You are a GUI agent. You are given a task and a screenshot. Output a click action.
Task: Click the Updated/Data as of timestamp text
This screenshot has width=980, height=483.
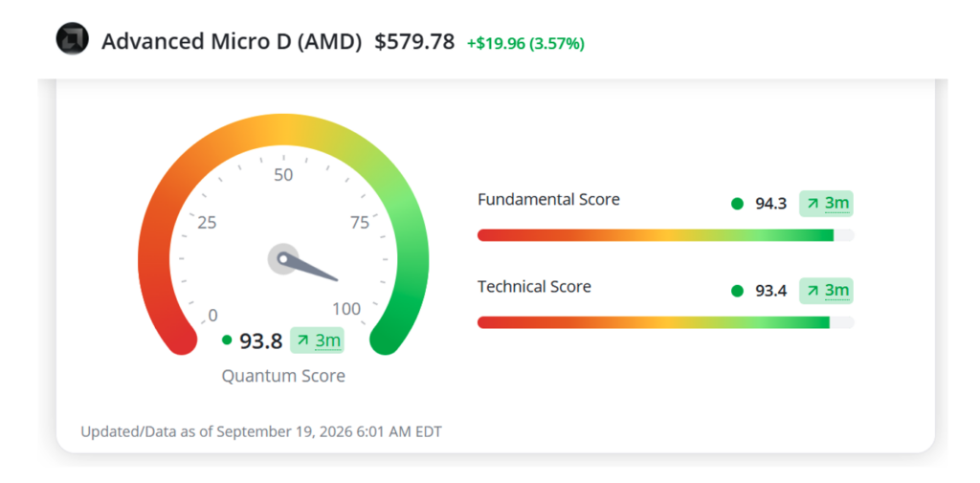[x=261, y=431]
